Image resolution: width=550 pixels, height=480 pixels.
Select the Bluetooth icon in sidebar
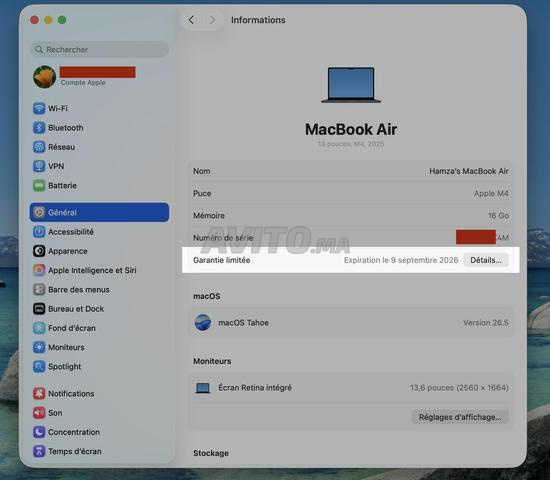coord(39,127)
